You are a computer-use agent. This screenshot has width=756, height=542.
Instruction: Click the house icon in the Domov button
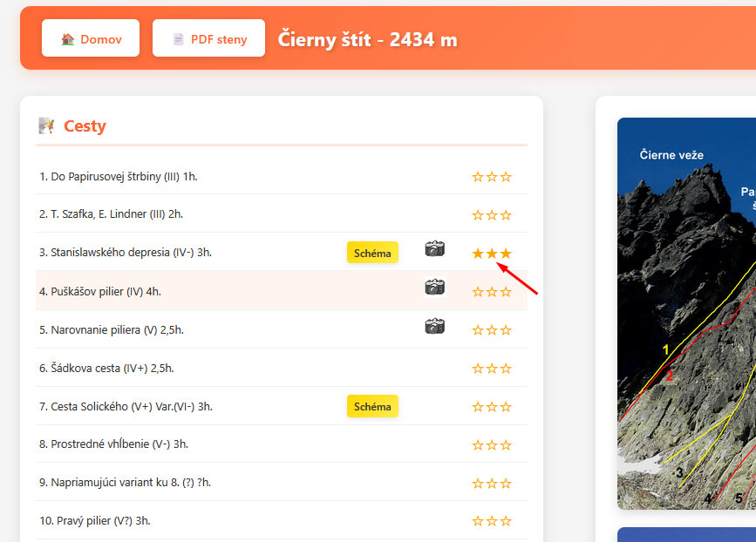click(67, 39)
